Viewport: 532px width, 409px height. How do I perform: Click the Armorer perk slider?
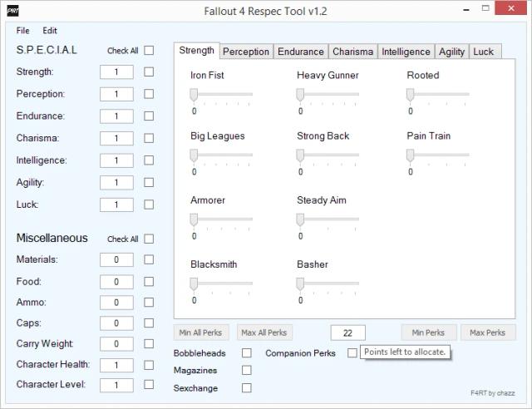click(x=221, y=220)
